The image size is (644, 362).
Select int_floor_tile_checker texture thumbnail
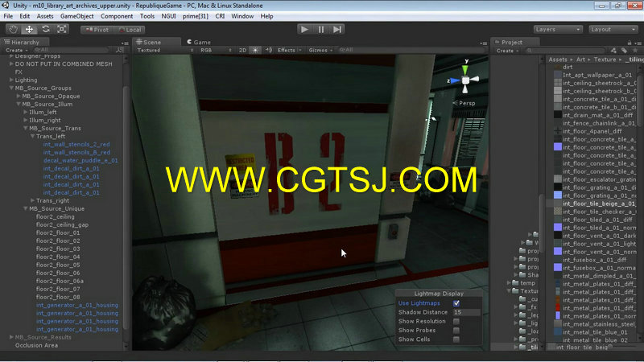coord(558,212)
